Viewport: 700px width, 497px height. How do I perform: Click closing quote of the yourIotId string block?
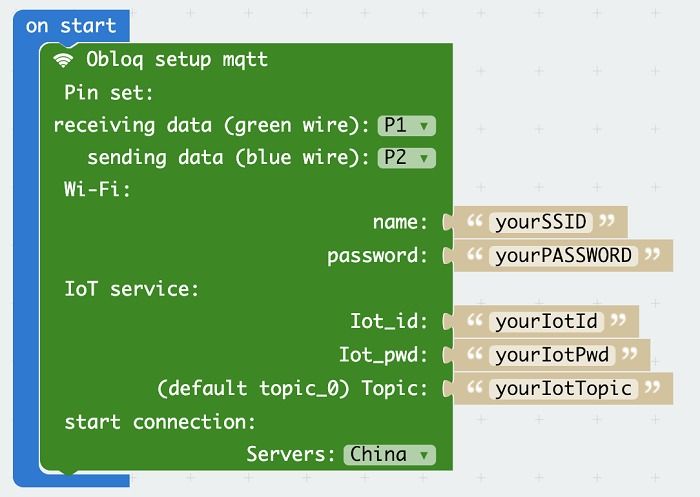point(618,320)
